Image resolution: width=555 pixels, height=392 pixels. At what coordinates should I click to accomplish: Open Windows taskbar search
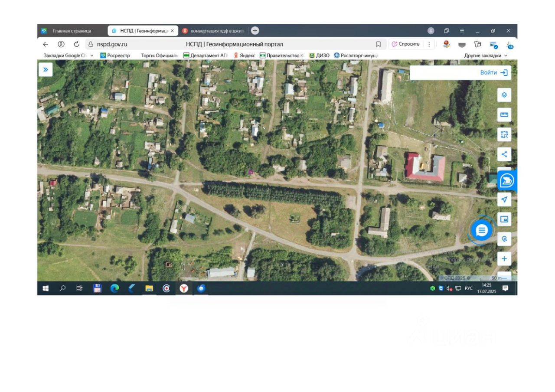[x=63, y=288]
